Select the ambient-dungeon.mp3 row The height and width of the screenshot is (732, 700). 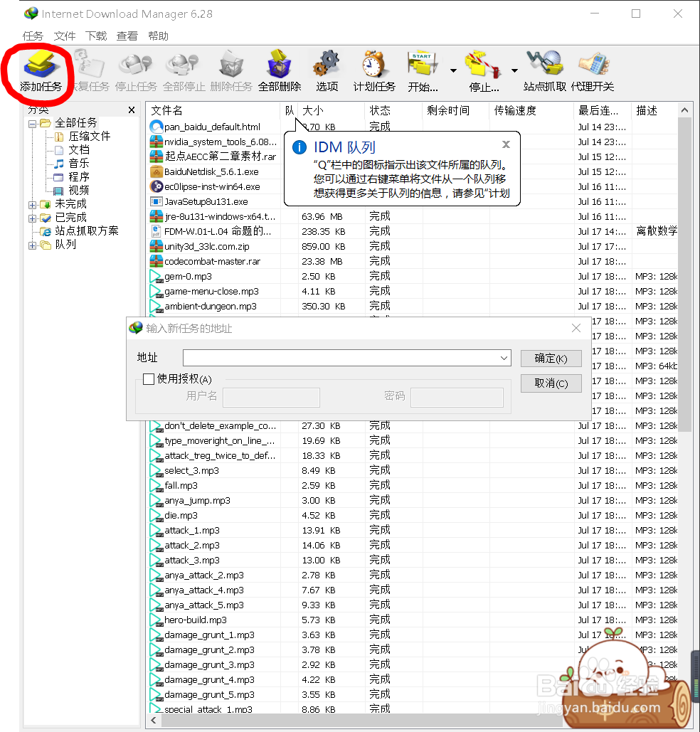[x=413, y=306]
